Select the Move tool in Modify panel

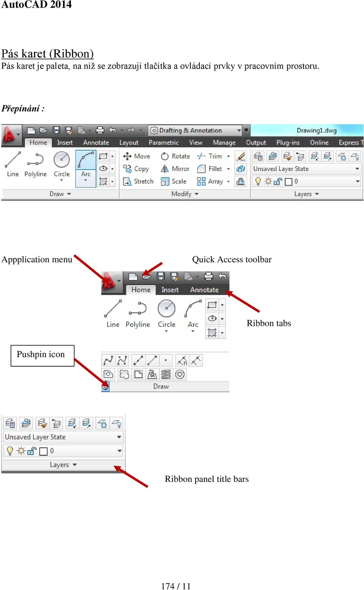(136, 156)
